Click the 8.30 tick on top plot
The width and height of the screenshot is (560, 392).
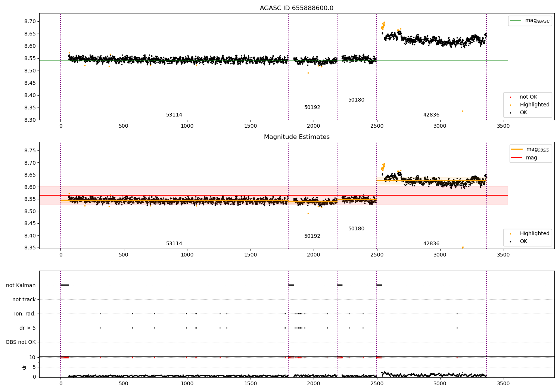point(30,120)
